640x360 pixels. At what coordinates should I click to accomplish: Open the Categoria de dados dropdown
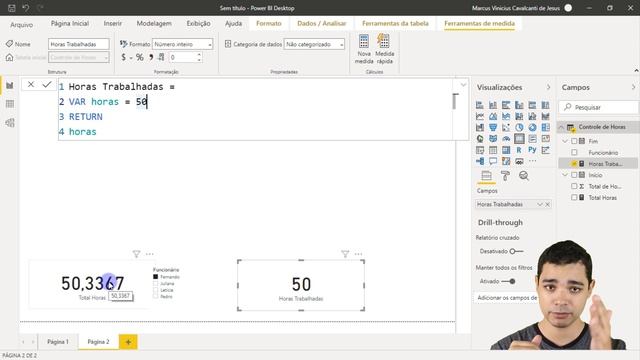click(314, 44)
